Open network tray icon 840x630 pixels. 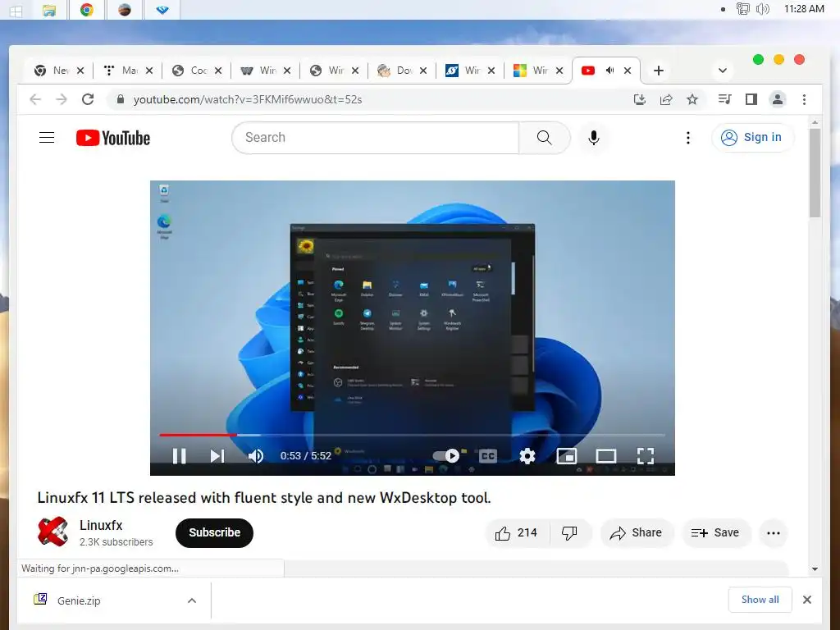tap(742, 9)
